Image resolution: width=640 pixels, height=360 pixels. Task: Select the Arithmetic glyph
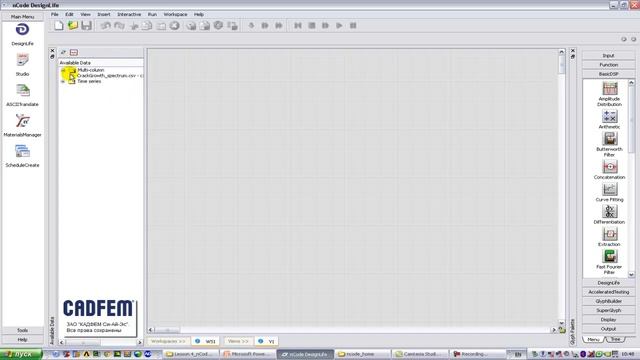609,119
